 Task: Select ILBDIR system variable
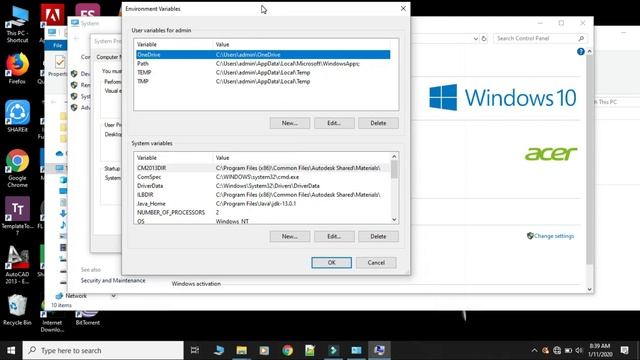263,195
